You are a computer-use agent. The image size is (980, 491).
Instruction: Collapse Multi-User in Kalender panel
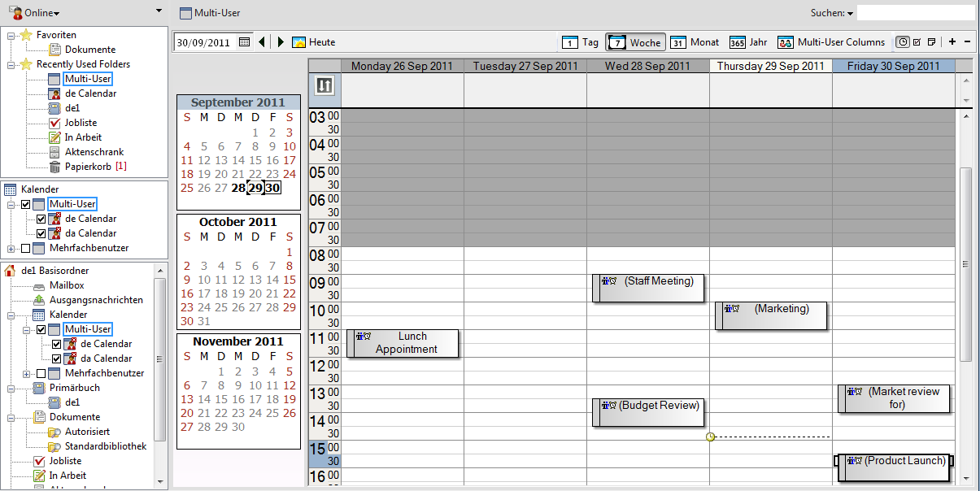tap(11, 204)
